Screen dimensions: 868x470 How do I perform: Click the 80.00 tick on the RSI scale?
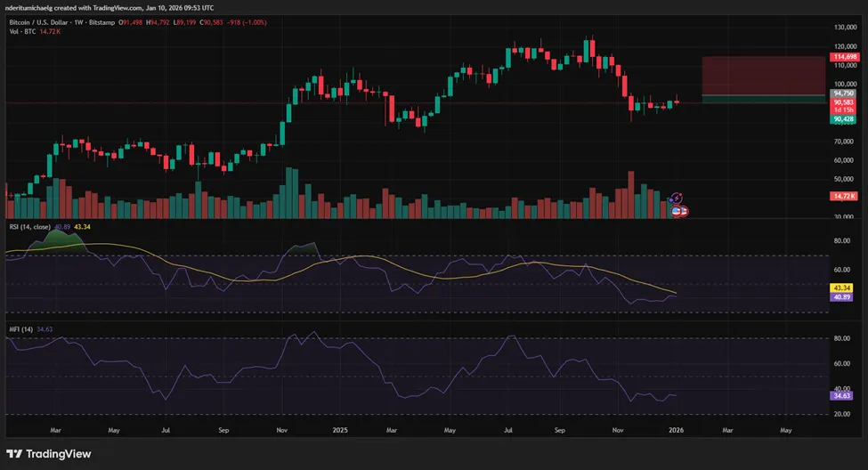point(842,241)
